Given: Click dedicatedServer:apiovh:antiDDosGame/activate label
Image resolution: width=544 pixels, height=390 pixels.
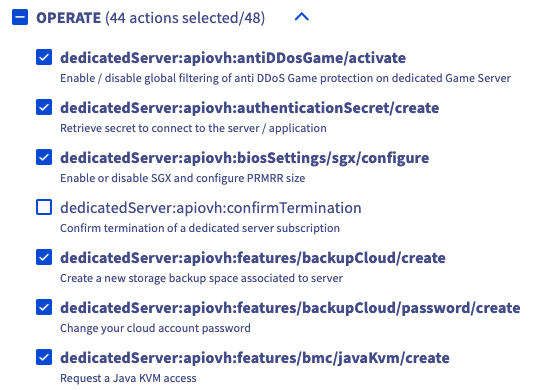Looking at the screenshot, I should 233,58.
